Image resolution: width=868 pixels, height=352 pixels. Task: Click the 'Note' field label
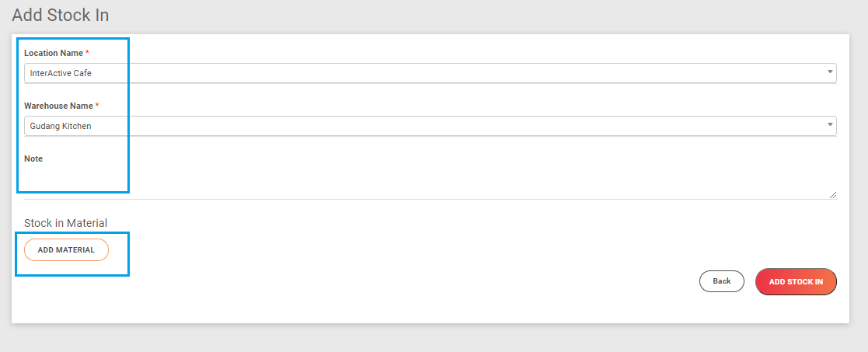click(33, 159)
